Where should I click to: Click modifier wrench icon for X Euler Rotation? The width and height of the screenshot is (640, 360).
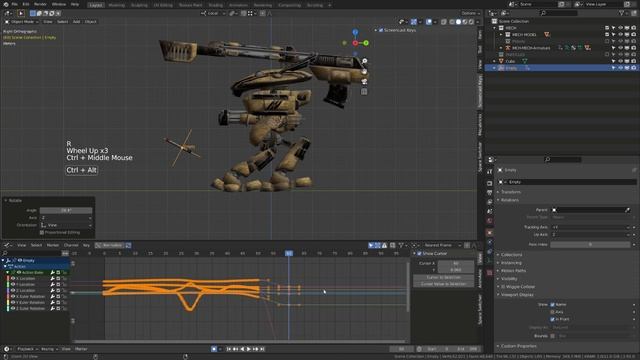[52, 296]
